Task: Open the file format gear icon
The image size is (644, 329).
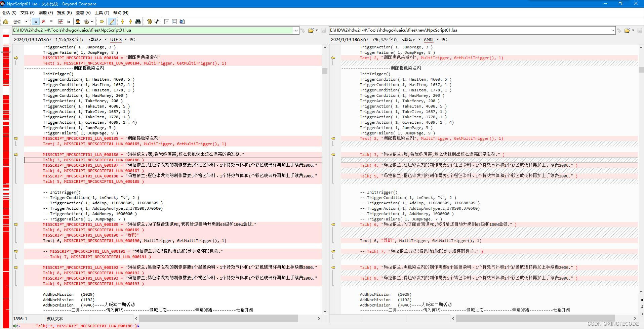Action: coord(86,22)
